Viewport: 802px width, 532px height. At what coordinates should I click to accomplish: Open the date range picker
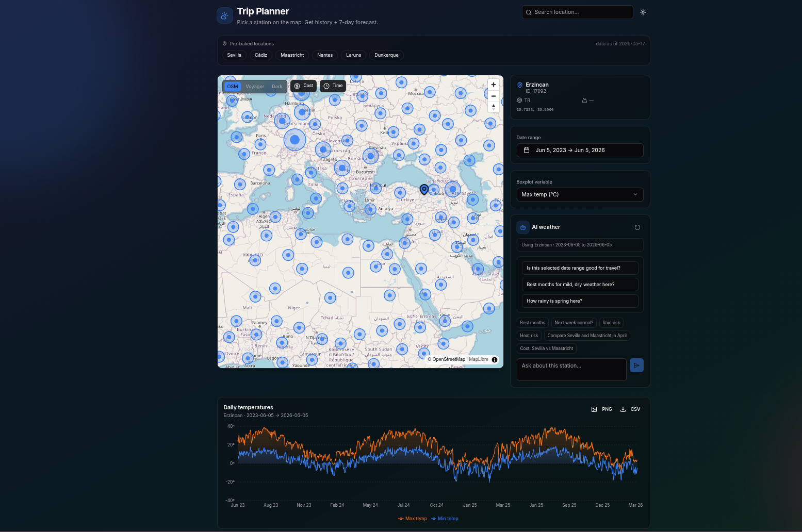580,150
